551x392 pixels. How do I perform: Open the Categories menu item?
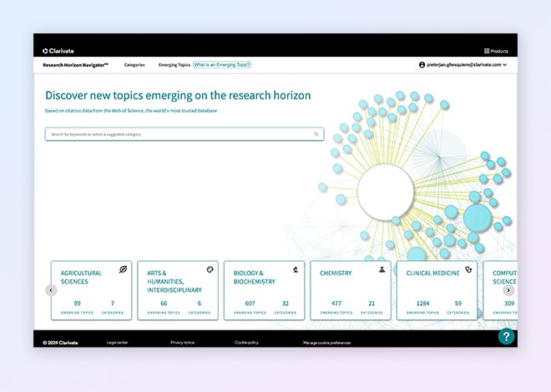(134, 64)
